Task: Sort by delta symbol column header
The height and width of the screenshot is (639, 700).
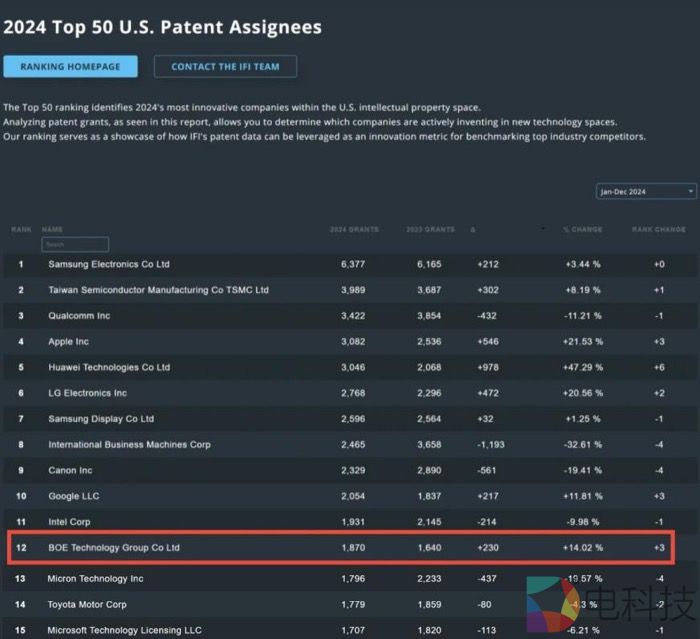Action: tap(473, 230)
